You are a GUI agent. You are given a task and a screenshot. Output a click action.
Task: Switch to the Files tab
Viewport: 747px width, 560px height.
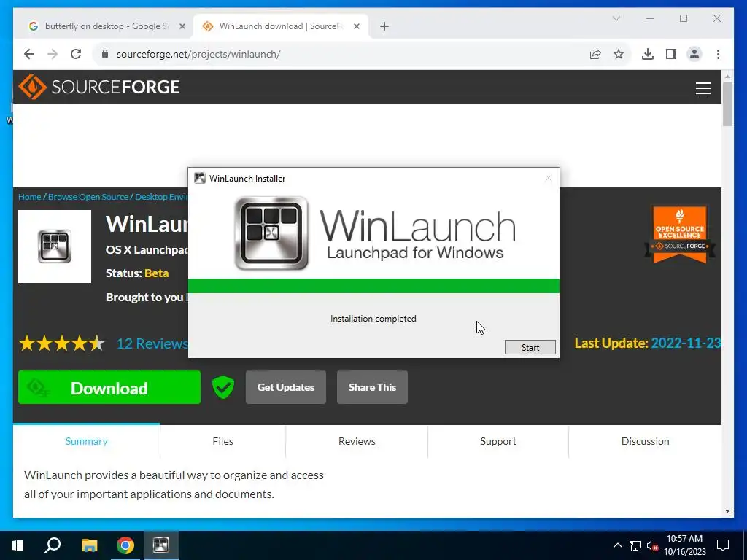click(x=223, y=441)
